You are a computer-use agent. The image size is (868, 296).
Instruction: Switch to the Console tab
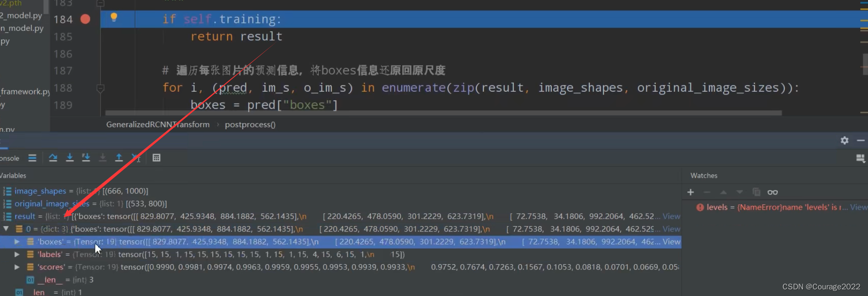pyautogui.click(x=9, y=158)
